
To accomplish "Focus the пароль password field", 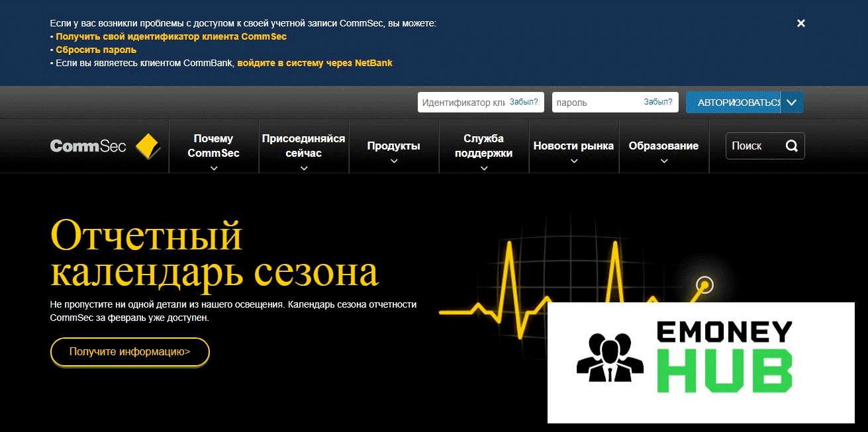I will [x=615, y=103].
